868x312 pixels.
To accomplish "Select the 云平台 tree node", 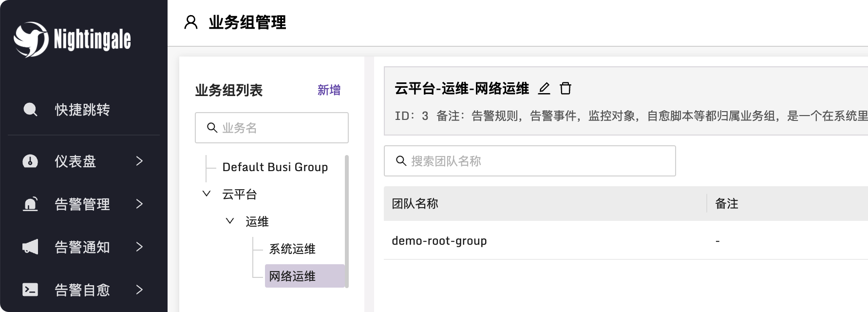I will pyautogui.click(x=240, y=195).
